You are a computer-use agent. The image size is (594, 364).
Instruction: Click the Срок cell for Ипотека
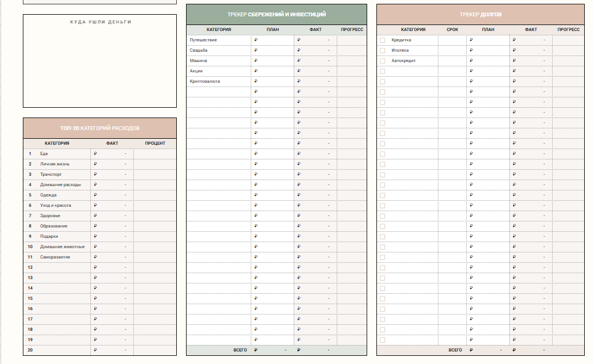pyautogui.click(x=452, y=51)
